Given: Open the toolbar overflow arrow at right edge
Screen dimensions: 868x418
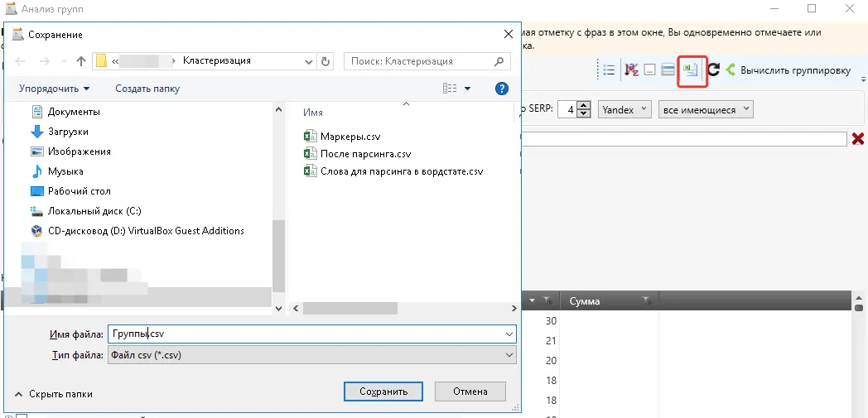Looking at the screenshot, I should (864, 80).
